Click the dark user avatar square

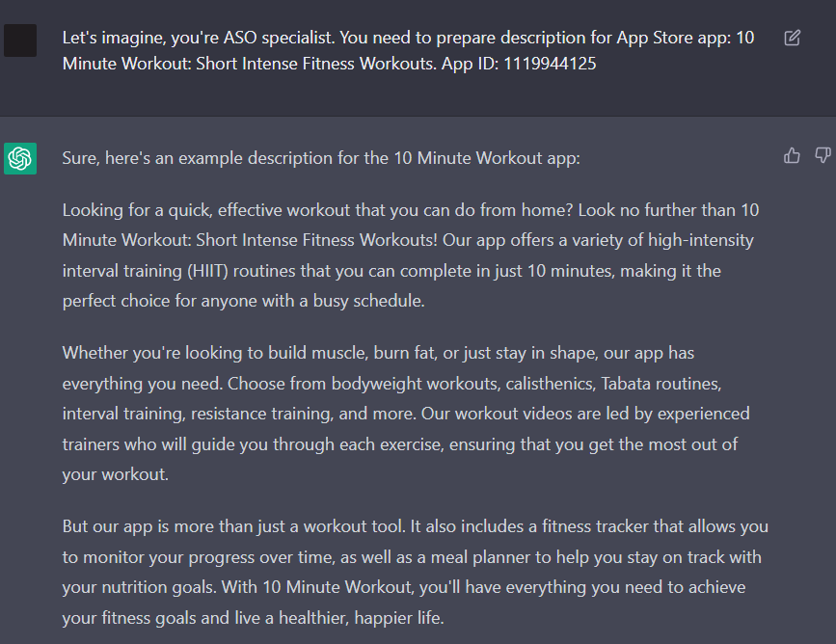(20, 40)
